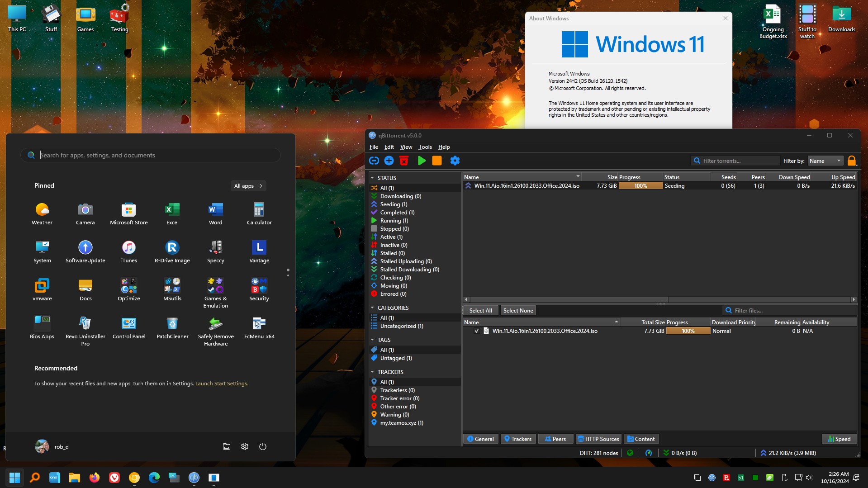Switch to the Peers tab
Image resolution: width=868 pixels, height=488 pixels.
tap(555, 439)
